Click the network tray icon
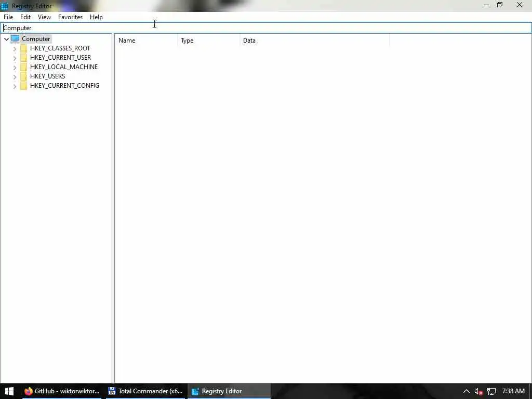The image size is (532, 399). [491, 392]
